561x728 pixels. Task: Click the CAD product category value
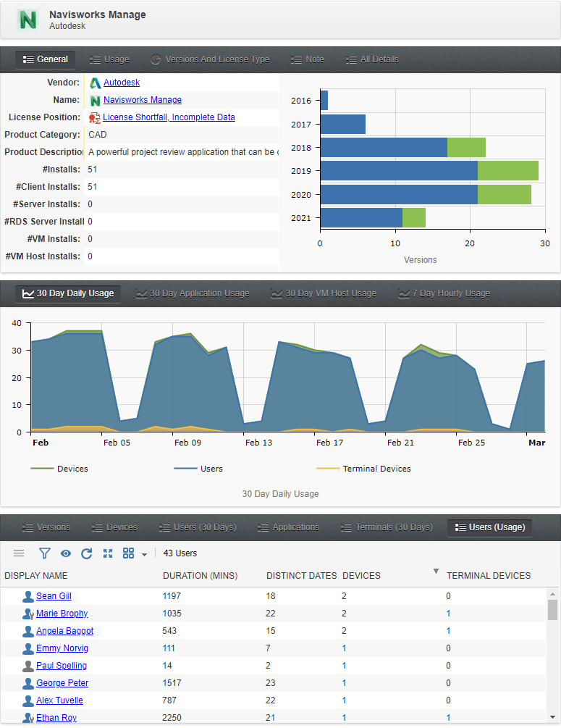point(98,135)
